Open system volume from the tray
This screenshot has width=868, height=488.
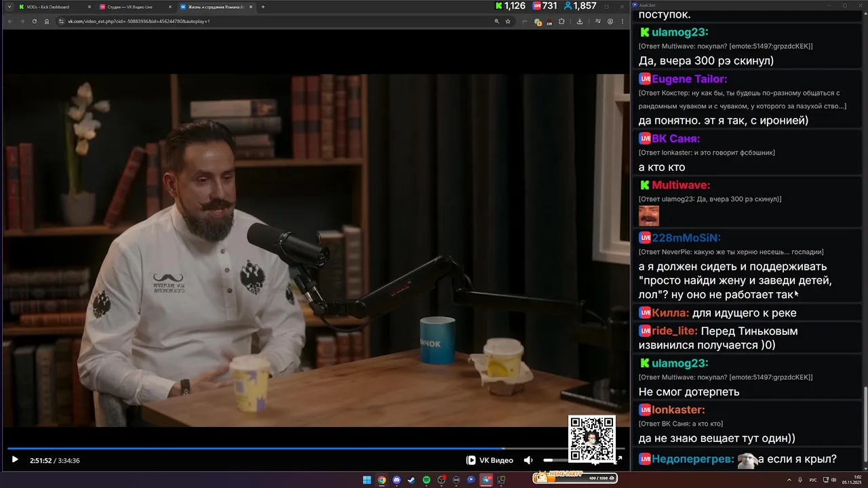click(x=834, y=480)
